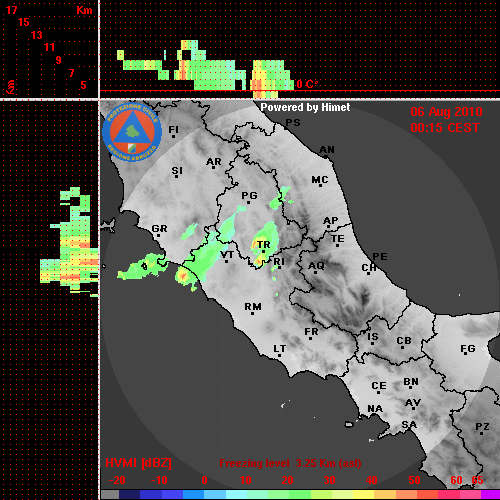
Task: Select the SA city label
Action: 409,425
